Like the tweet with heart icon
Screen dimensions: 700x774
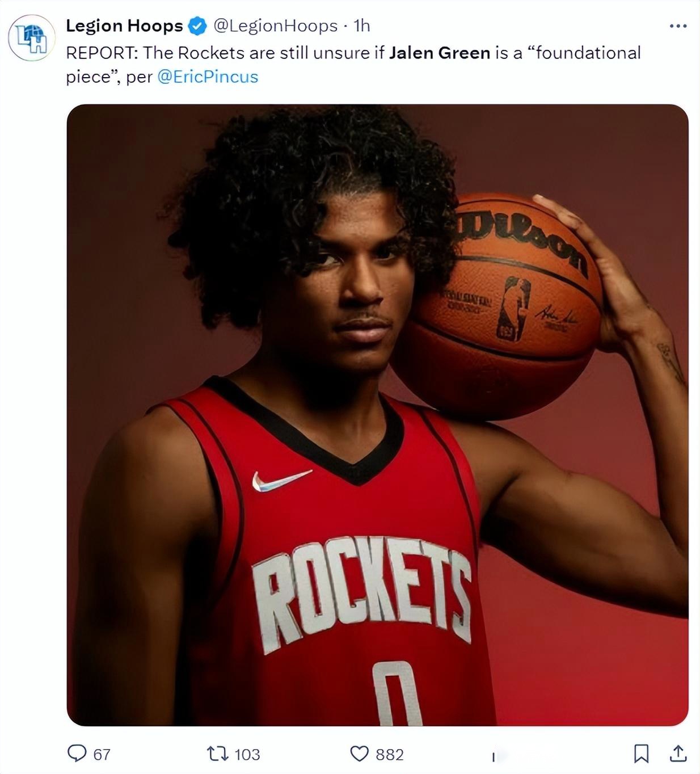359,754
